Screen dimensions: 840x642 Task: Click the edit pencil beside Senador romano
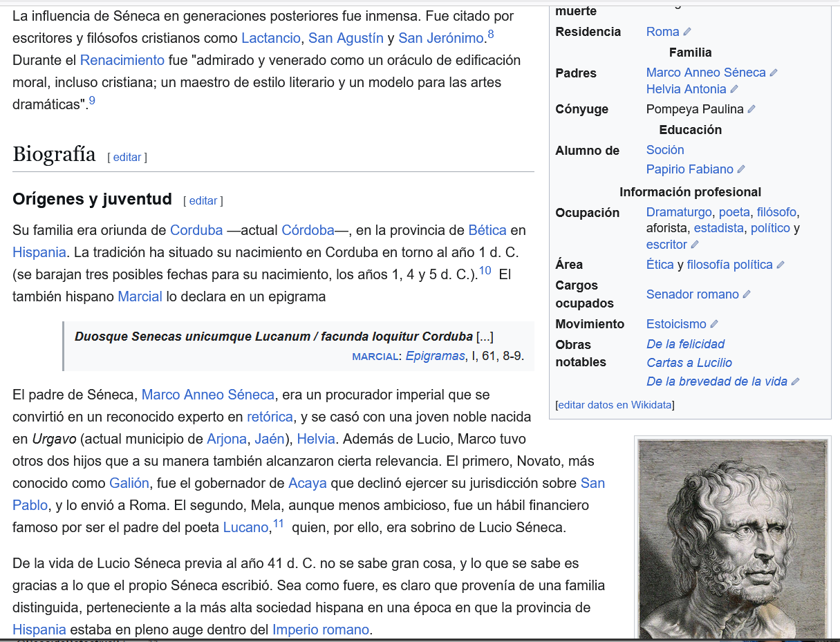[x=747, y=294]
